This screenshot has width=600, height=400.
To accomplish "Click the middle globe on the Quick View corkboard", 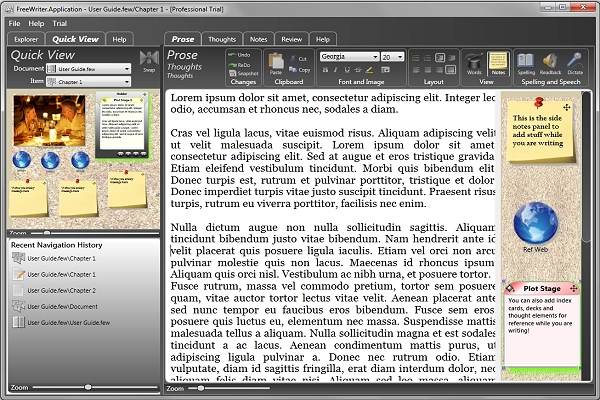I will pyautogui.click(x=51, y=161).
